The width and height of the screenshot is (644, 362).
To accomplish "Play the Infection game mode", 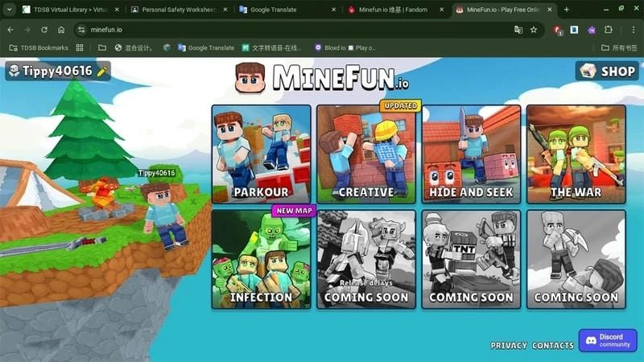I will (261, 259).
